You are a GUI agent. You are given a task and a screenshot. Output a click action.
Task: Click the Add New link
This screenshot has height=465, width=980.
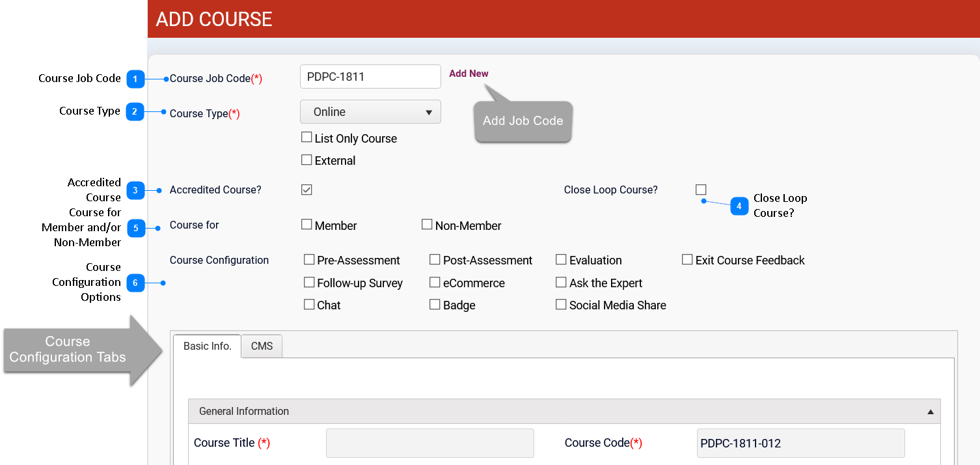[469, 74]
